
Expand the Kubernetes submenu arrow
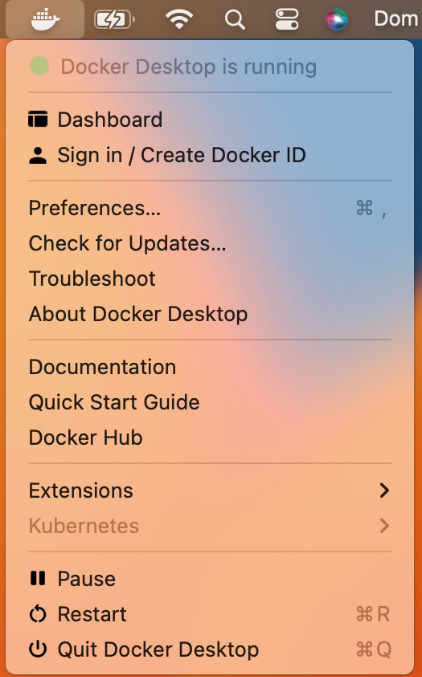coord(384,525)
